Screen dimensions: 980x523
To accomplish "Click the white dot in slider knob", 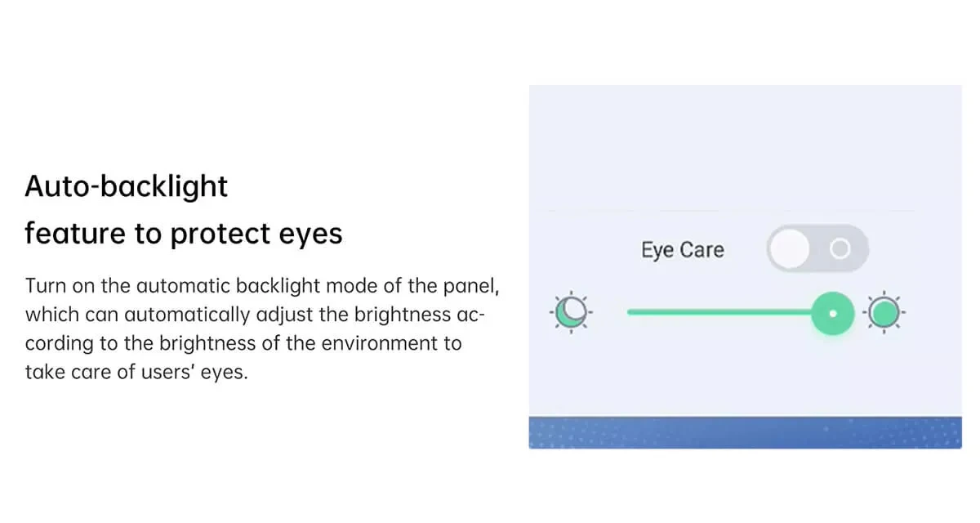I will tap(832, 312).
